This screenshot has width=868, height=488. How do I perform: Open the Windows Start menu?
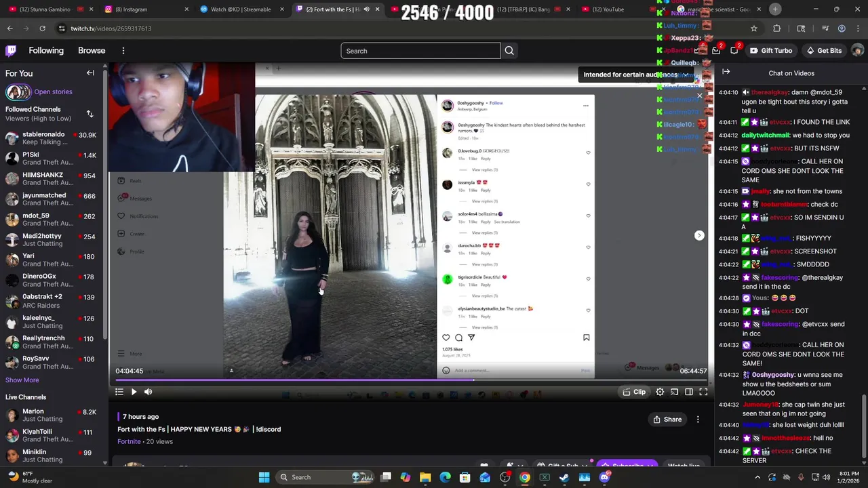tap(264, 477)
